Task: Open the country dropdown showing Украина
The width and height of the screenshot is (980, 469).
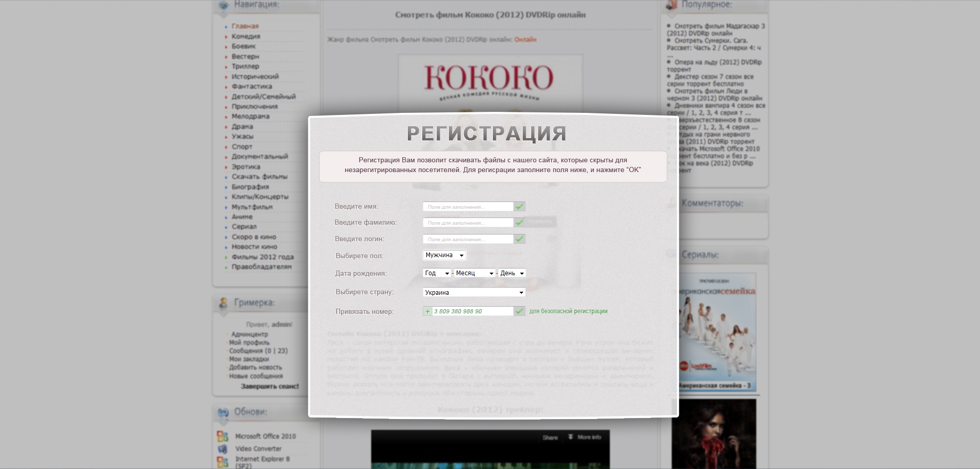Action: [474, 292]
